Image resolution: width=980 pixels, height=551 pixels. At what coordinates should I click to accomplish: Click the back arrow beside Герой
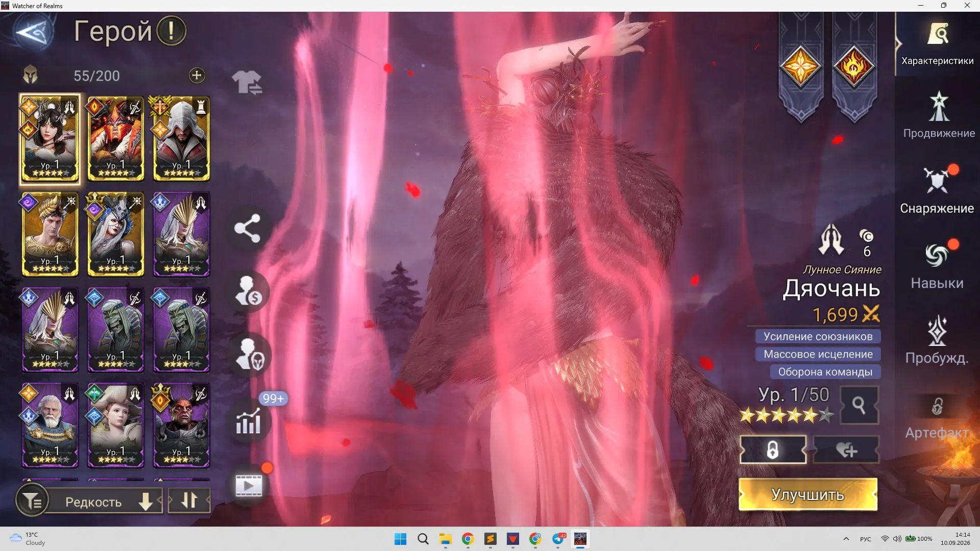point(32,33)
